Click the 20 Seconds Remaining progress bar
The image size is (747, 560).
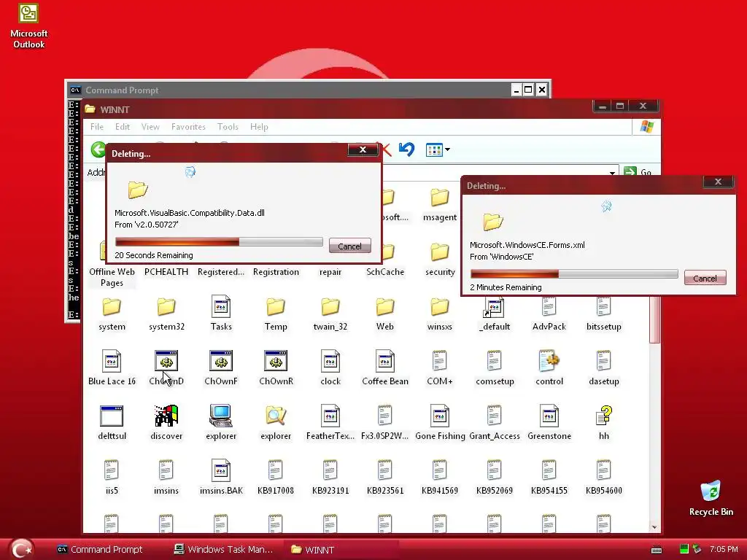[219, 242]
